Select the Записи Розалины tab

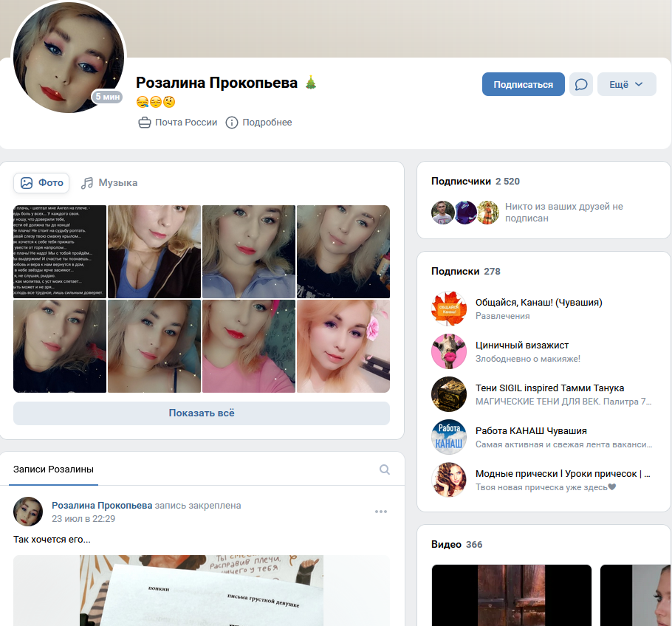pyautogui.click(x=53, y=469)
